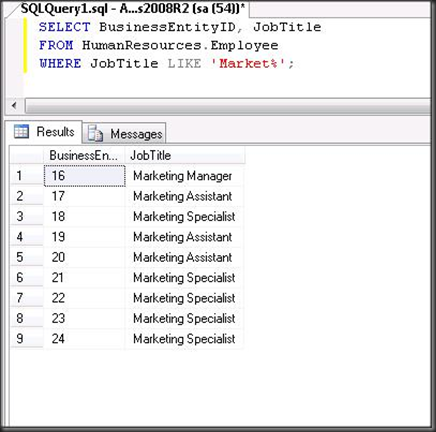Click the Marketing Manager cell
Image resolution: width=436 pixels, height=432 pixels.
click(184, 176)
